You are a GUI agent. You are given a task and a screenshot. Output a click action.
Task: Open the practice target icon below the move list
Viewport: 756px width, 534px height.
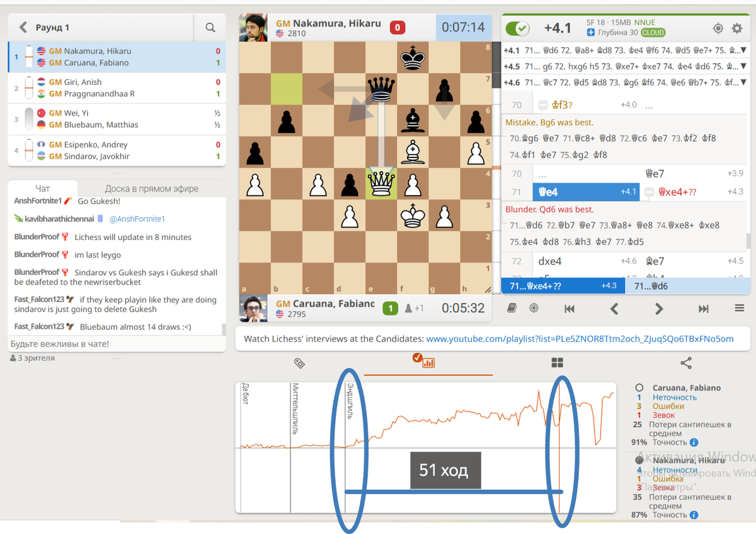click(534, 308)
